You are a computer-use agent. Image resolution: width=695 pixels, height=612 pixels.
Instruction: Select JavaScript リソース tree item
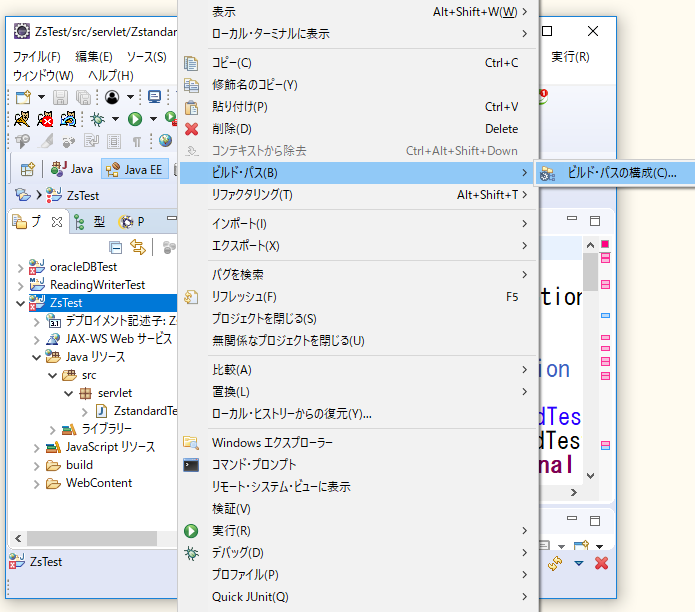(110, 447)
